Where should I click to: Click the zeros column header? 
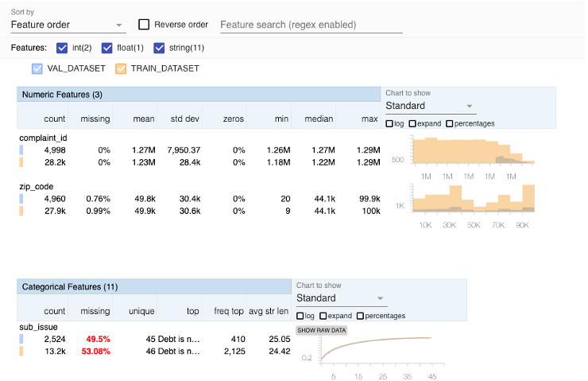coord(234,119)
